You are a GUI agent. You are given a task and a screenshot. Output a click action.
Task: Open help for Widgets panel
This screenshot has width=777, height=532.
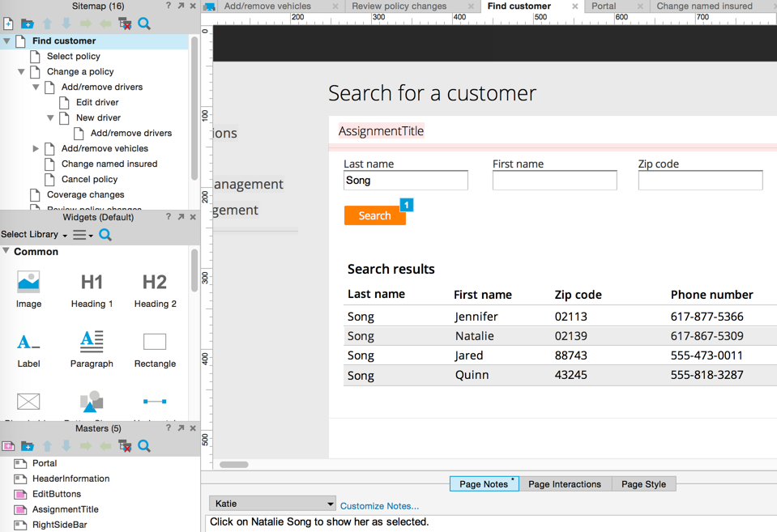(x=169, y=216)
